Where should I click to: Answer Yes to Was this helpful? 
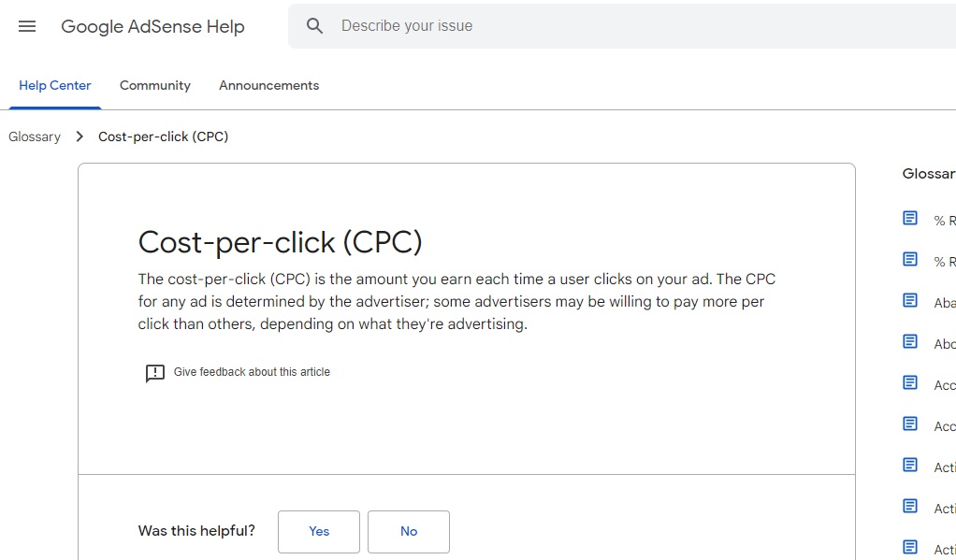pyautogui.click(x=319, y=531)
